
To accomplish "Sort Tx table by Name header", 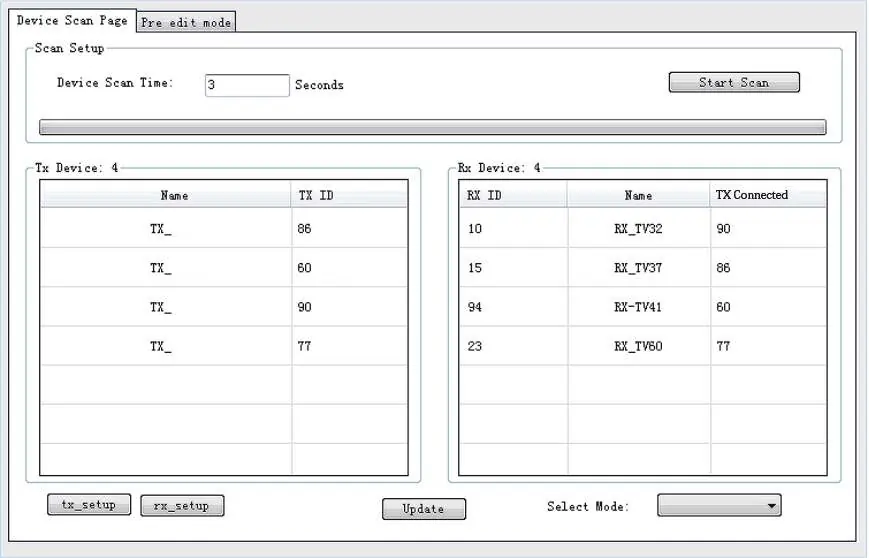I will tap(166, 195).
